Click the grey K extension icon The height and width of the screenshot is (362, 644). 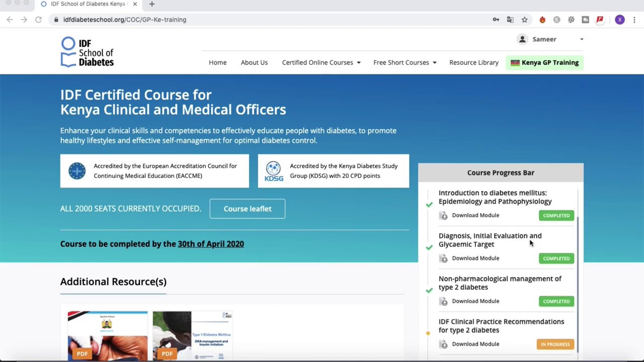coord(556,20)
